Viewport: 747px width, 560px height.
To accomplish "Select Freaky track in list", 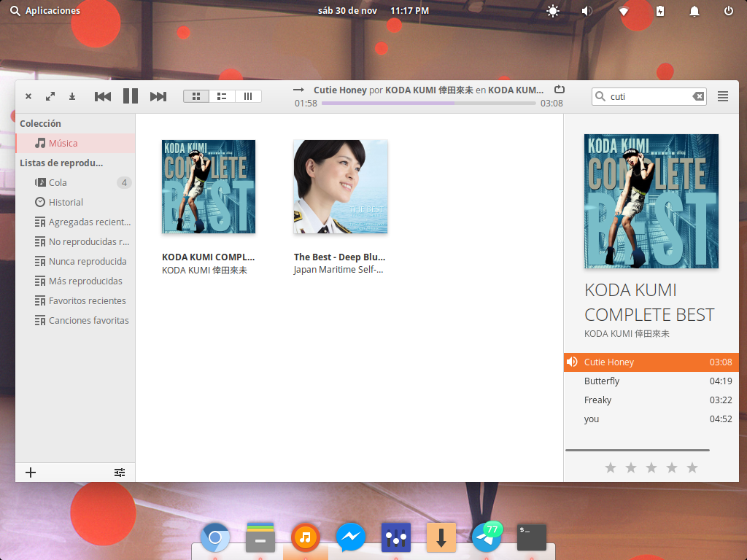I will coord(651,400).
